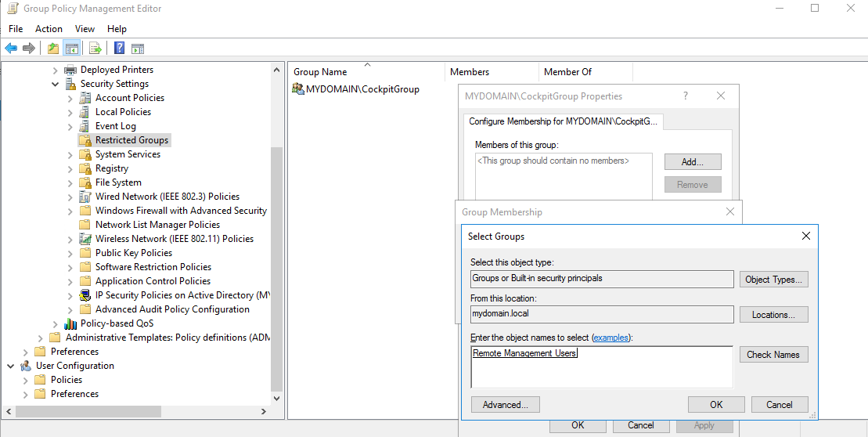868x437 pixels.
Task: Toggle Show/Hide Console Tree toolbar icon
Action: coord(72,49)
